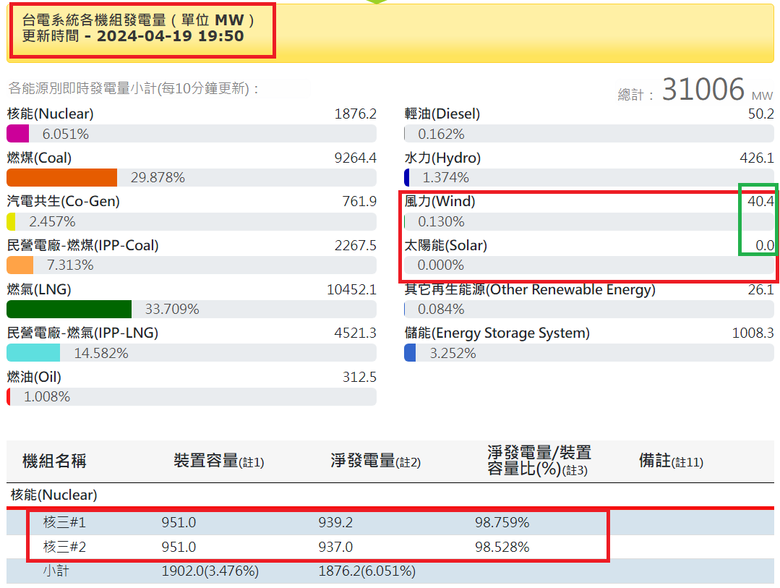Click the Solar 0.000% bar
The height and width of the screenshot is (588, 780).
click(x=589, y=265)
